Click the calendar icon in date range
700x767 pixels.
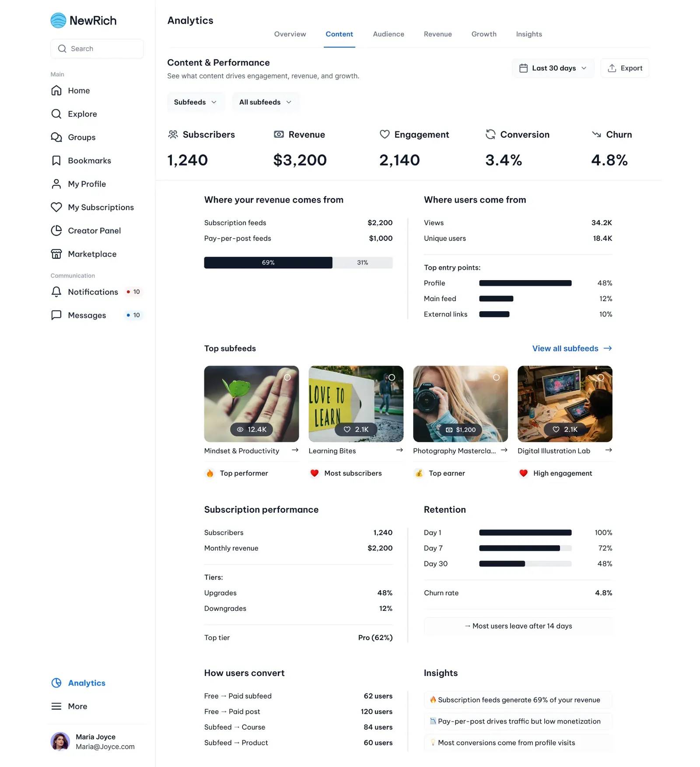pyautogui.click(x=523, y=68)
